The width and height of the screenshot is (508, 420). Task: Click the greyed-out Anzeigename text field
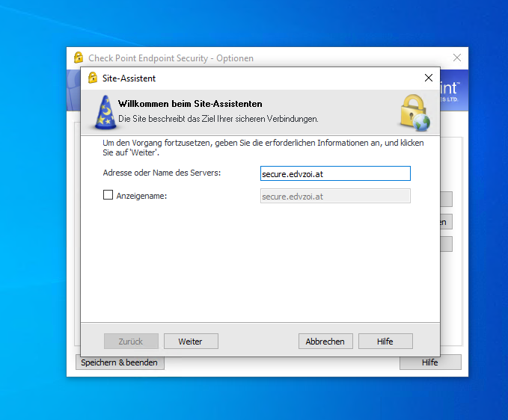tap(334, 196)
